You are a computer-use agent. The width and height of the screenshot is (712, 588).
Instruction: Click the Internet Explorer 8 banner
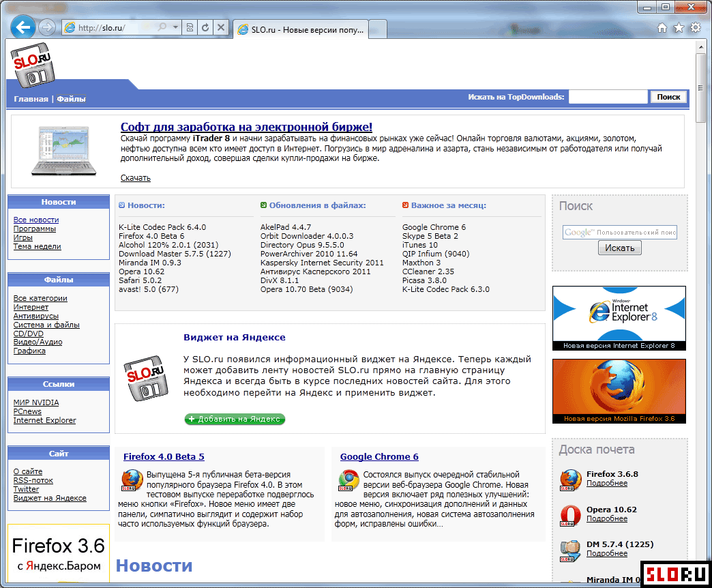(x=619, y=318)
